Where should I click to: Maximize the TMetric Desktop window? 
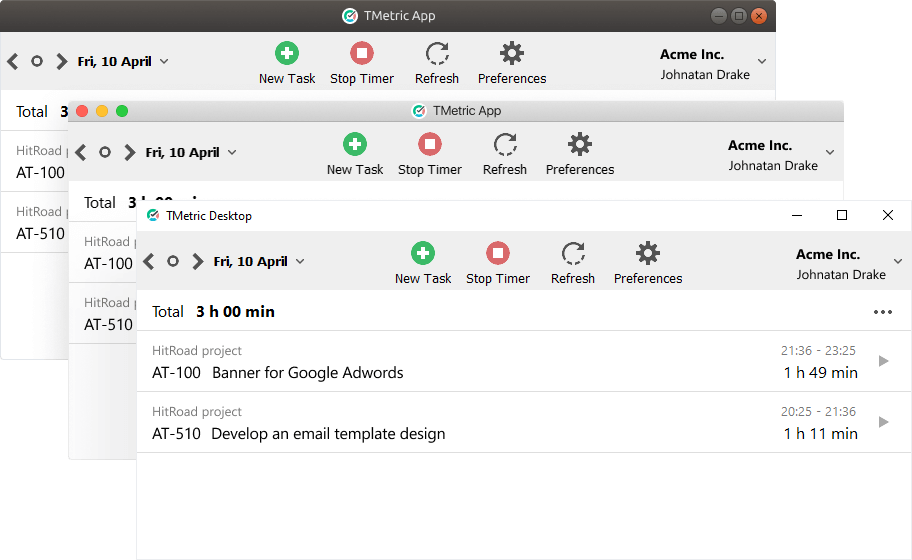click(842, 216)
